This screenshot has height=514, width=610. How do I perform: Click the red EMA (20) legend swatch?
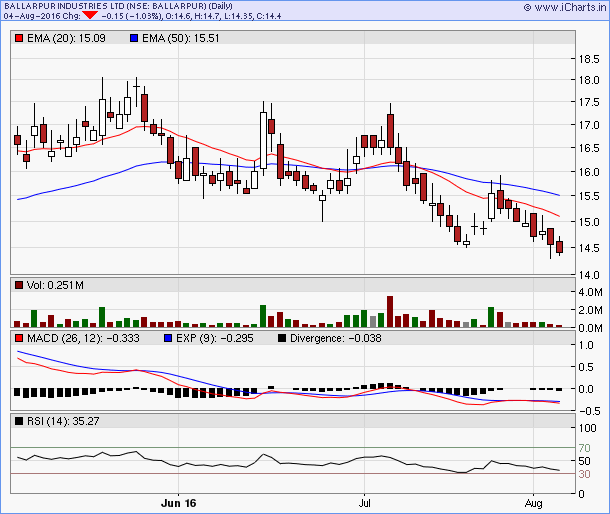click(19, 39)
